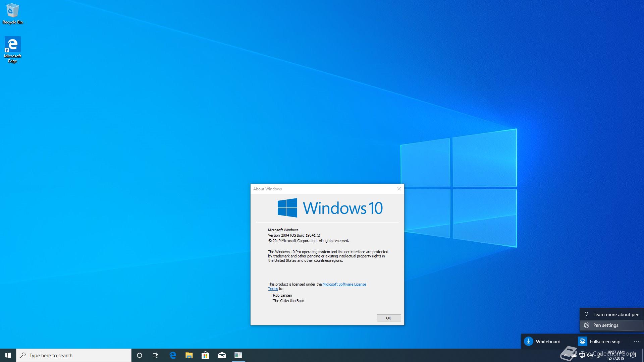Click the 'Version 2004 (OS Build 19041.1)' text

(x=294, y=235)
